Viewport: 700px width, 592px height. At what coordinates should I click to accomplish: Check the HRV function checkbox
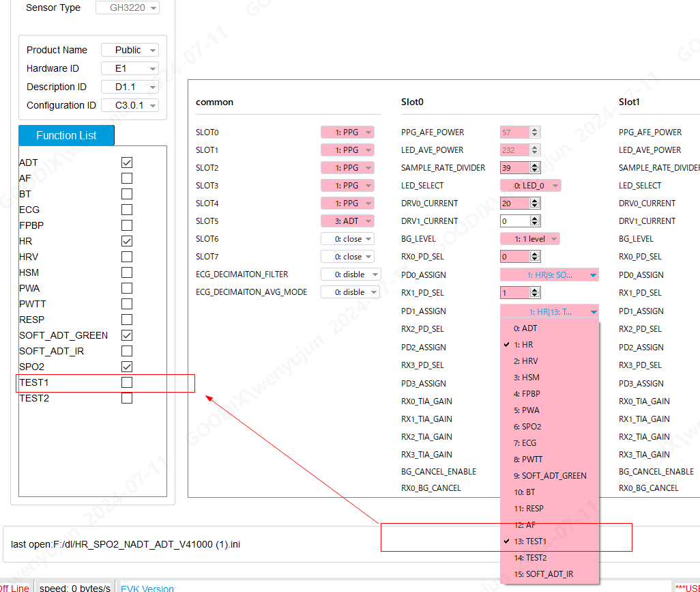126,257
